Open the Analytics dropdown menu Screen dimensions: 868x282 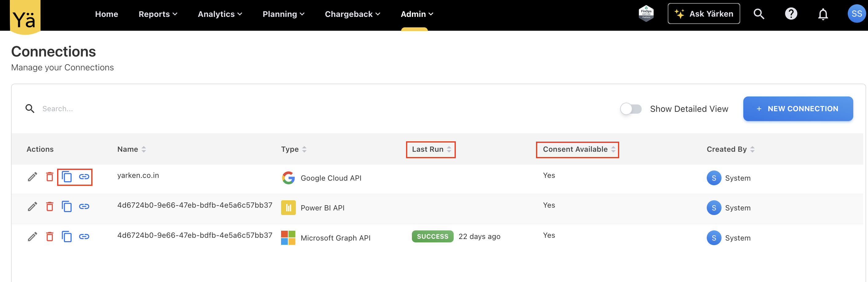tap(220, 14)
